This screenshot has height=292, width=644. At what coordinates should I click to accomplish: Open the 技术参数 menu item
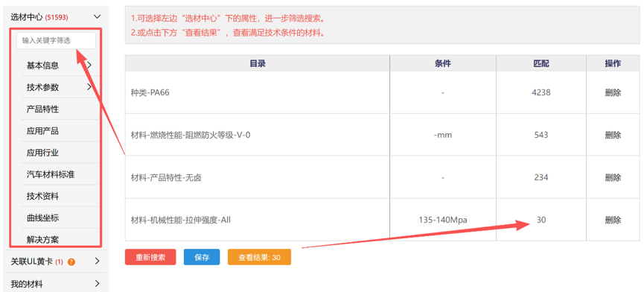[42, 87]
